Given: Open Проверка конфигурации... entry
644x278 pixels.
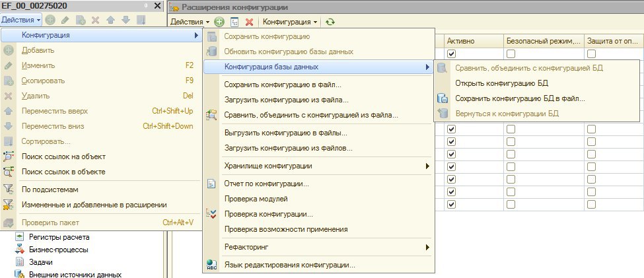Looking at the screenshot, I should pos(318,215).
